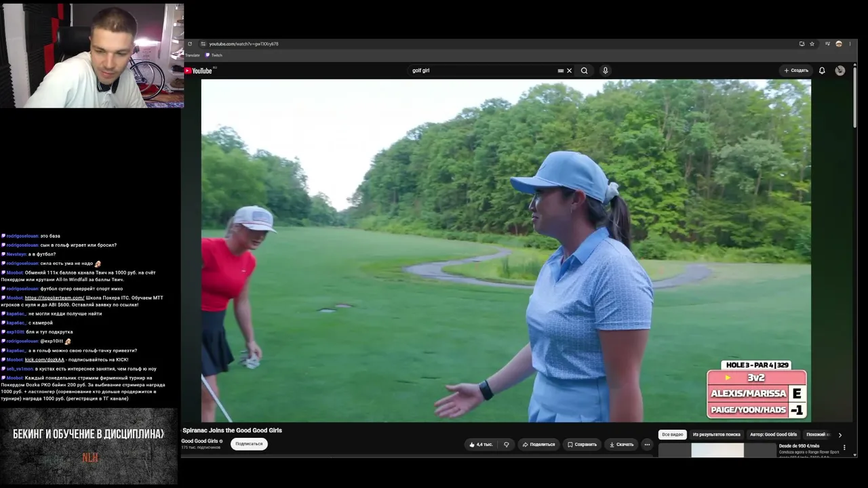868x488 pixels.
Task: Select the 'Из результатов поиска' chip
Action: click(x=717, y=434)
